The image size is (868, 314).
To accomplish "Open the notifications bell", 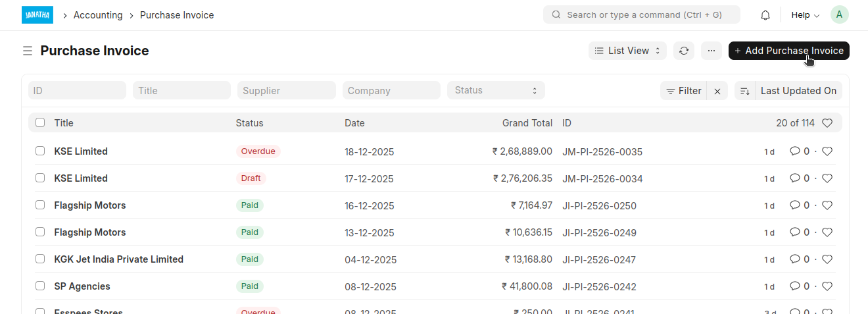I will coord(765,15).
